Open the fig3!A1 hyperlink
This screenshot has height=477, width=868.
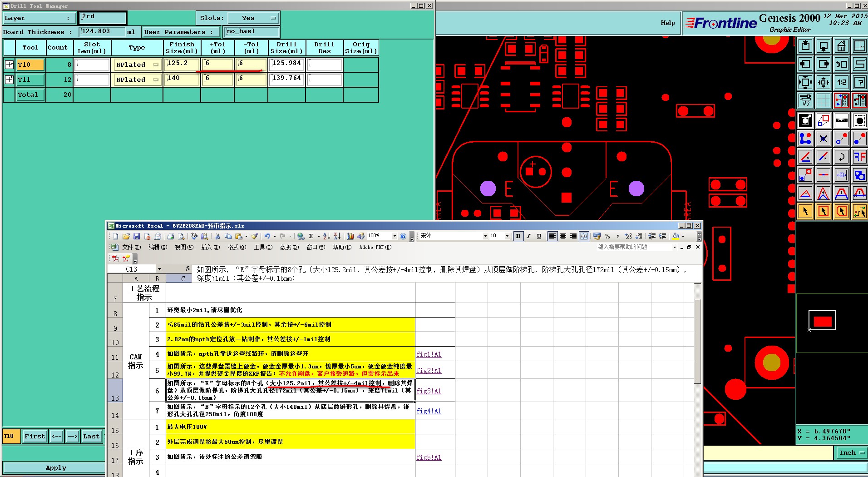pos(429,391)
